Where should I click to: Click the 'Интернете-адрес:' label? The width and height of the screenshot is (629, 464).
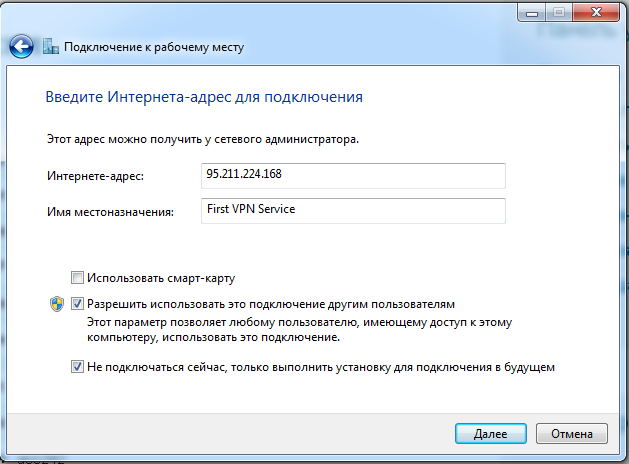coord(96,177)
